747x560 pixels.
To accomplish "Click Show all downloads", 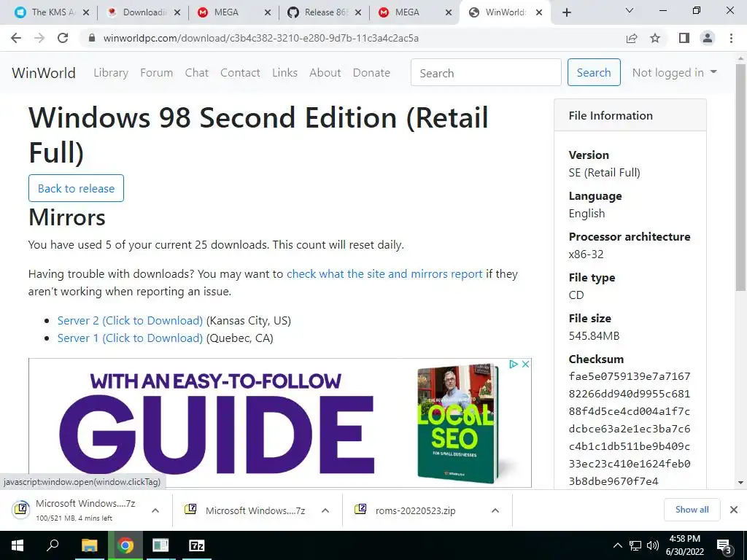I will pos(692,510).
